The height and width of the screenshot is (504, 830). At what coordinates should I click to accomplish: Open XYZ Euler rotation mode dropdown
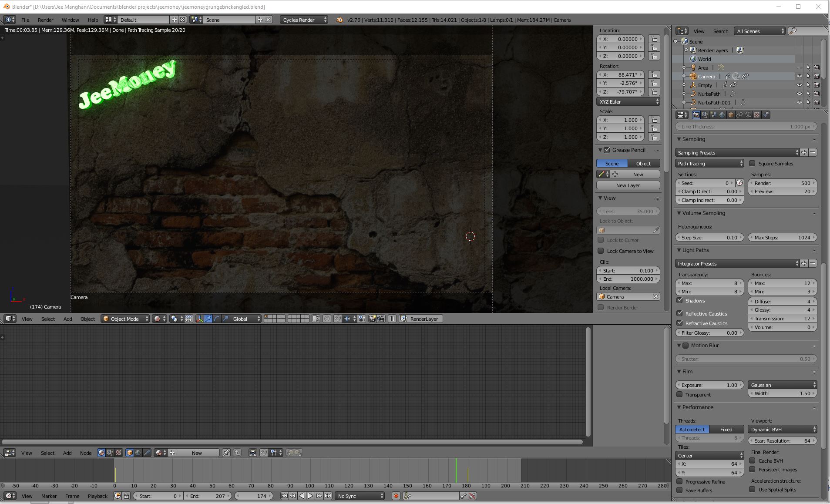pos(628,102)
